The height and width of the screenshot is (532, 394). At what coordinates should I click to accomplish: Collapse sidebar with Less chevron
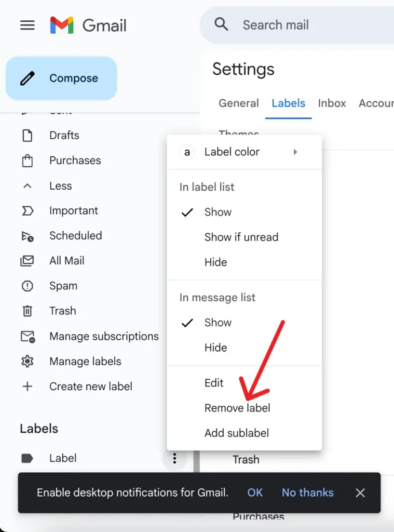27,186
